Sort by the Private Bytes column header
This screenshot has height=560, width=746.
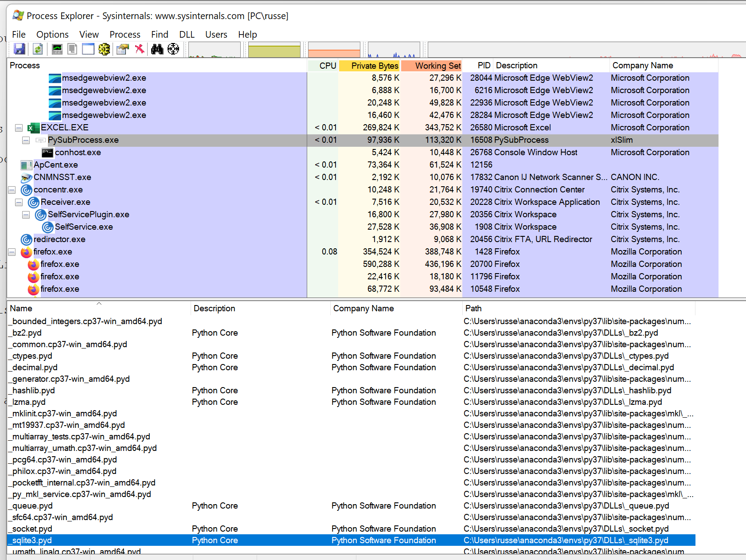click(x=369, y=66)
